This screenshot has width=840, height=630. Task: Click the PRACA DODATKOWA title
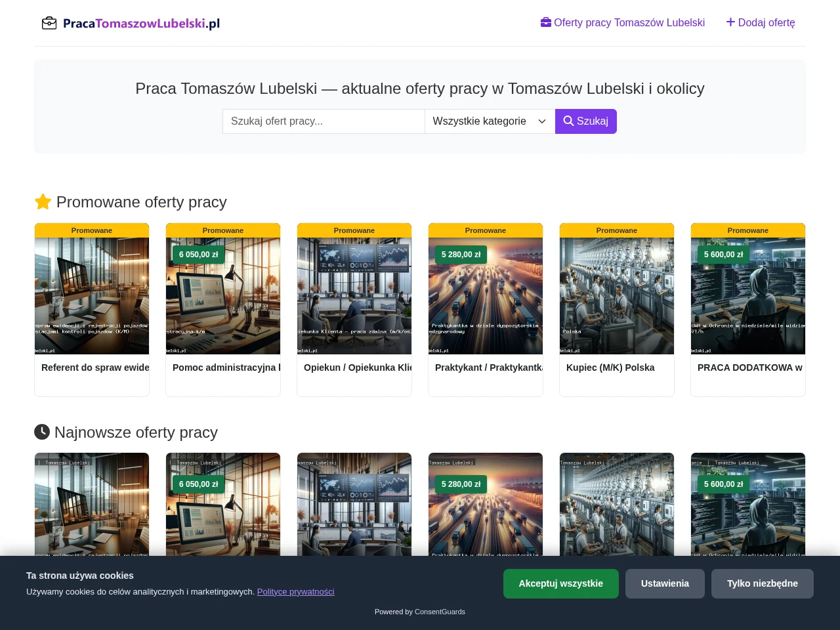pyautogui.click(x=750, y=367)
